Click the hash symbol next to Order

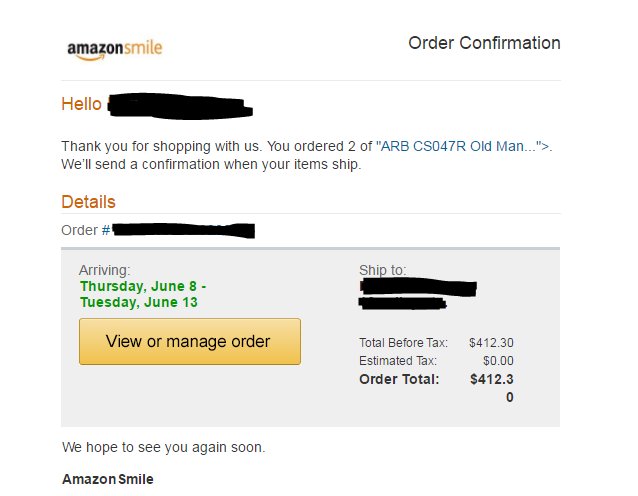click(106, 230)
